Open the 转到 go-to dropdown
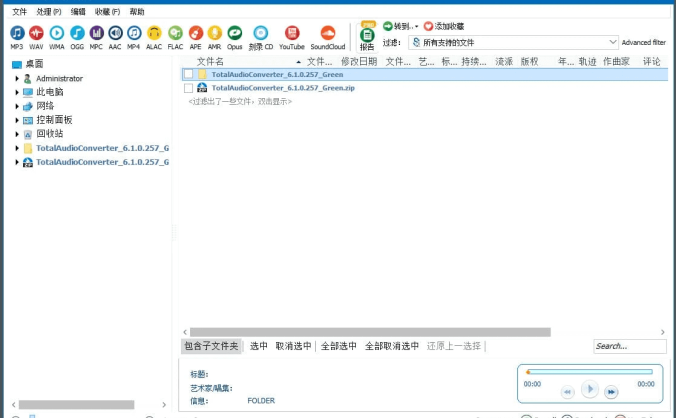This screenshot has height=418, width=676. [x=401, y=26]
